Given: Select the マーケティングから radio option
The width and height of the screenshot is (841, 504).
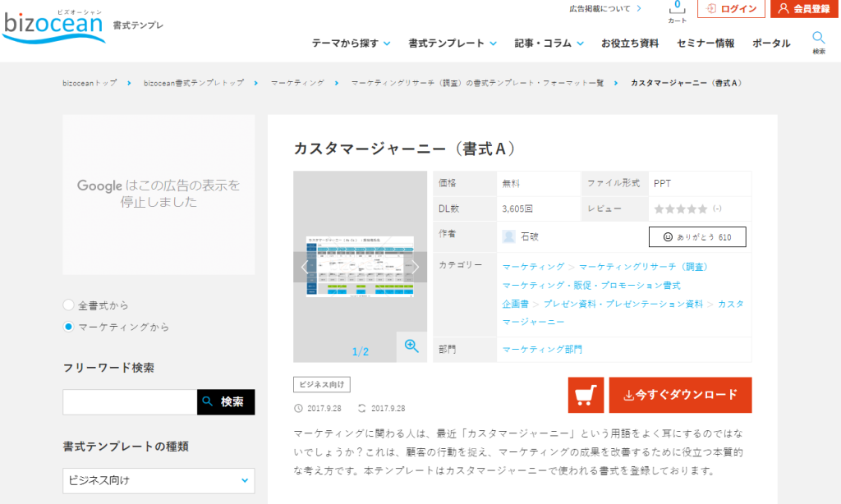Looking at the screenshot, I should point(69,327).
